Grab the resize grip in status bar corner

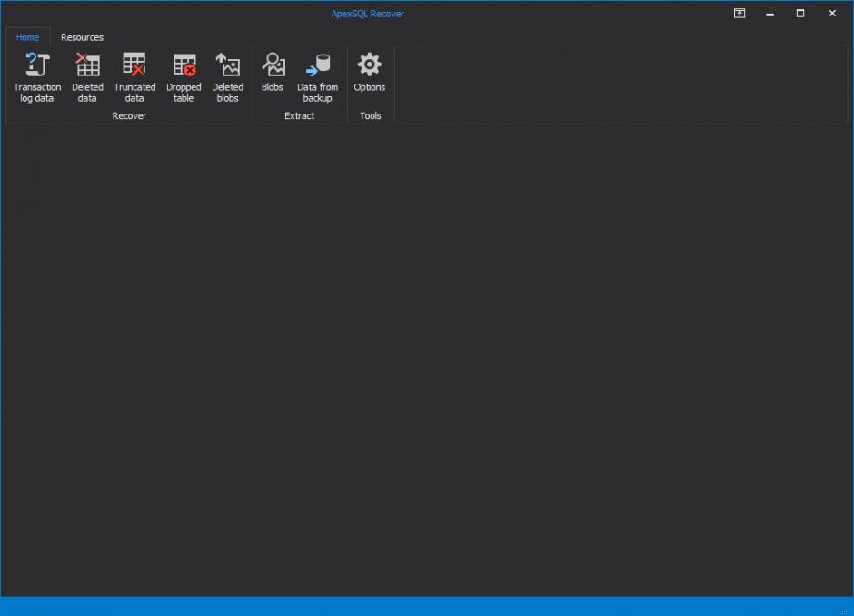coord(846,610)
